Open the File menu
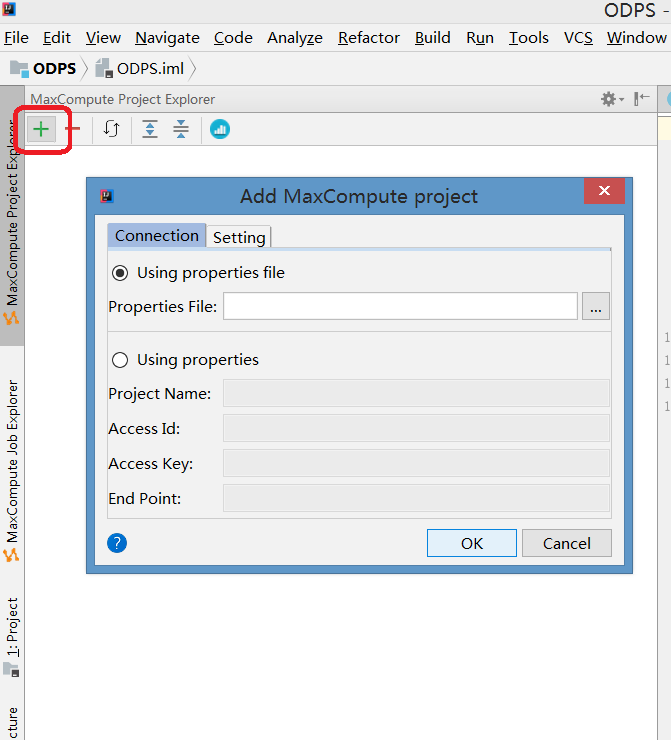The height and width of the screenshot is (740, 671). click(x=17, y=38)
